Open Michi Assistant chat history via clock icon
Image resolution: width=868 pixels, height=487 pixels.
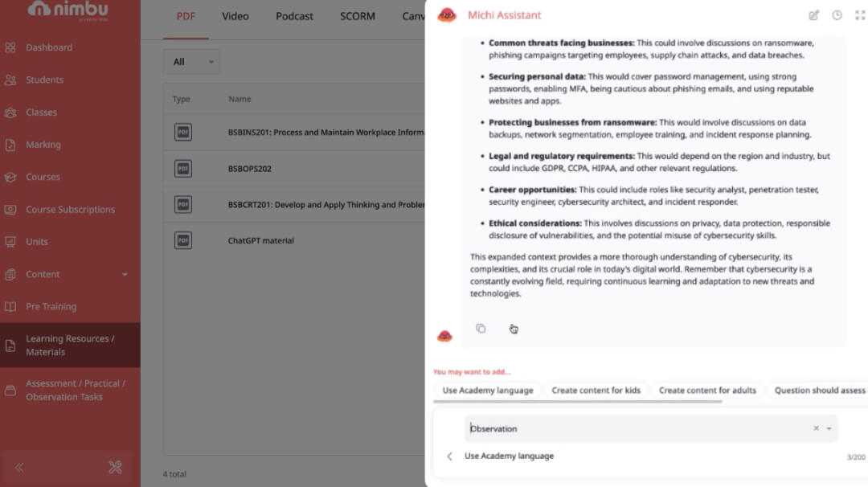click(837, 14)
